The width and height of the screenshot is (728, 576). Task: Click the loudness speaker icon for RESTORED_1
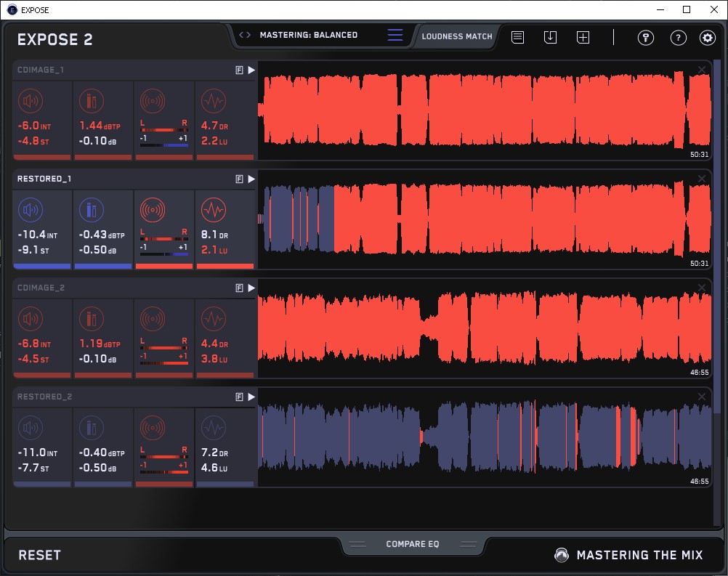(x=31, y=210)
